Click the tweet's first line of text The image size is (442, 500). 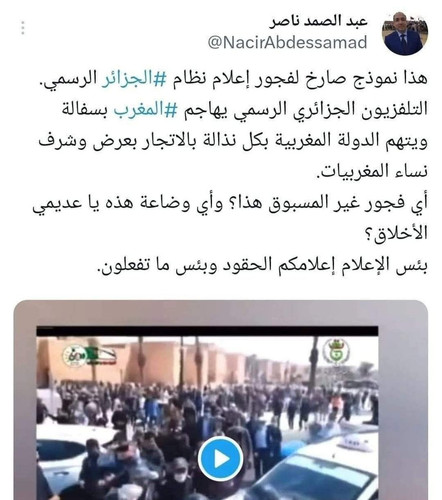pos(233,79)
